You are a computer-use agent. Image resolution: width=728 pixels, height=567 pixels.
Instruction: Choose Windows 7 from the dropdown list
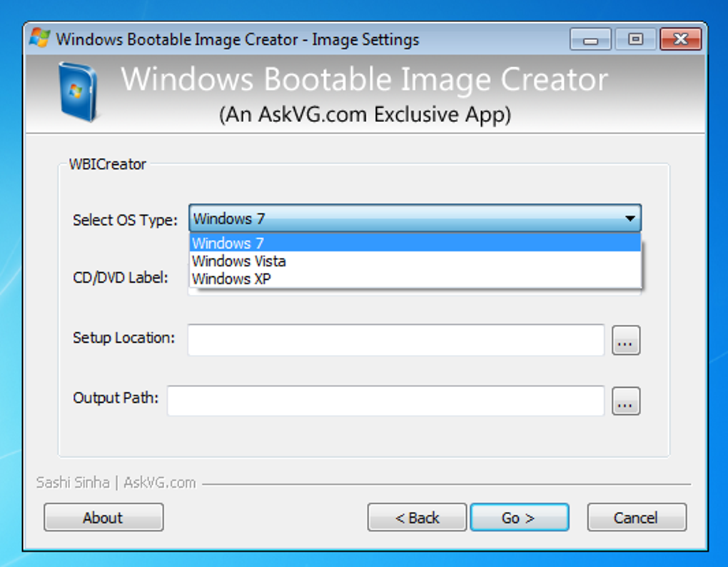pyautogui.click(x=415, y=243)
